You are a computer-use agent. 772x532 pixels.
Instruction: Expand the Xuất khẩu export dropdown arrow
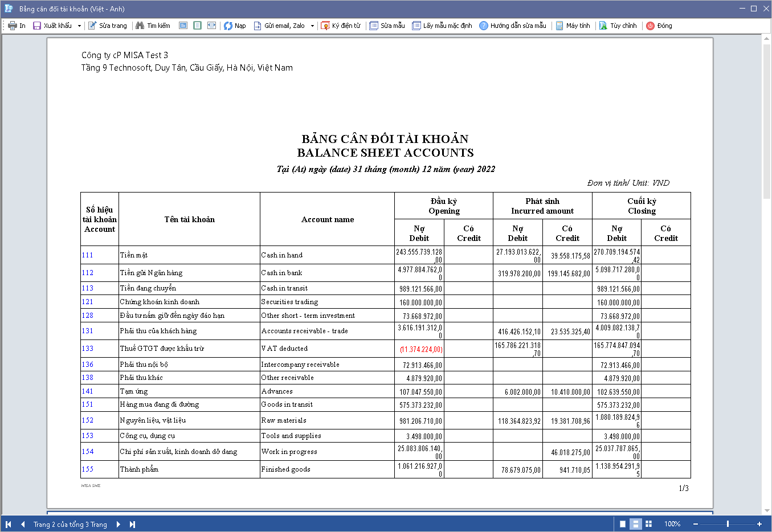pyautogui.click(x=79, y=26)
